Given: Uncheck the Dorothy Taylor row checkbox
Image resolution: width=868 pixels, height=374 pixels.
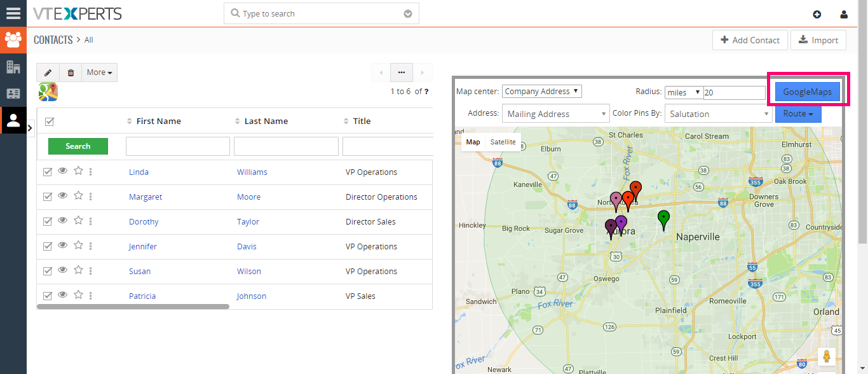Looking at the screenshot, I should coord(48,221).
